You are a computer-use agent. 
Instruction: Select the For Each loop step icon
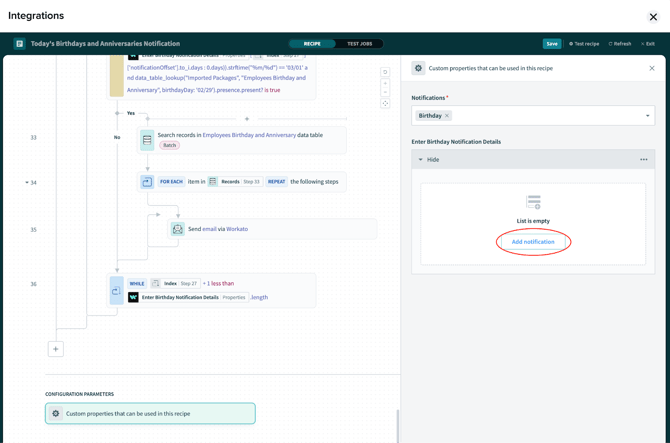tap(147, 182)
